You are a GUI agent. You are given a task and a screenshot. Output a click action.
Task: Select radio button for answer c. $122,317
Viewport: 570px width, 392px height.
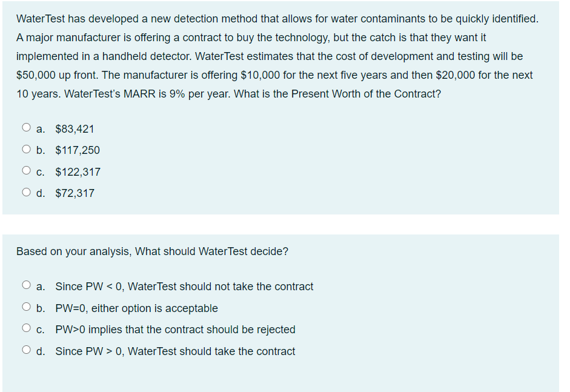point(27,170)
